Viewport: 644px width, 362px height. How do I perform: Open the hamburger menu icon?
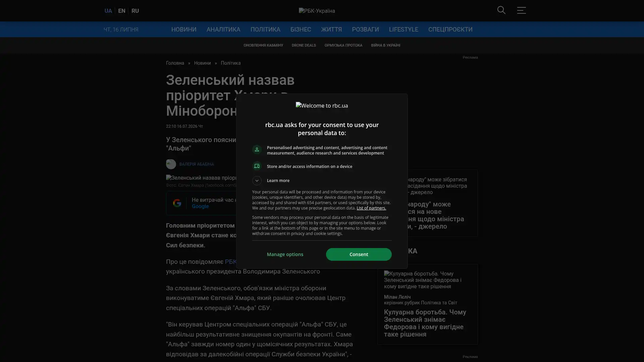tap(521, 10)
